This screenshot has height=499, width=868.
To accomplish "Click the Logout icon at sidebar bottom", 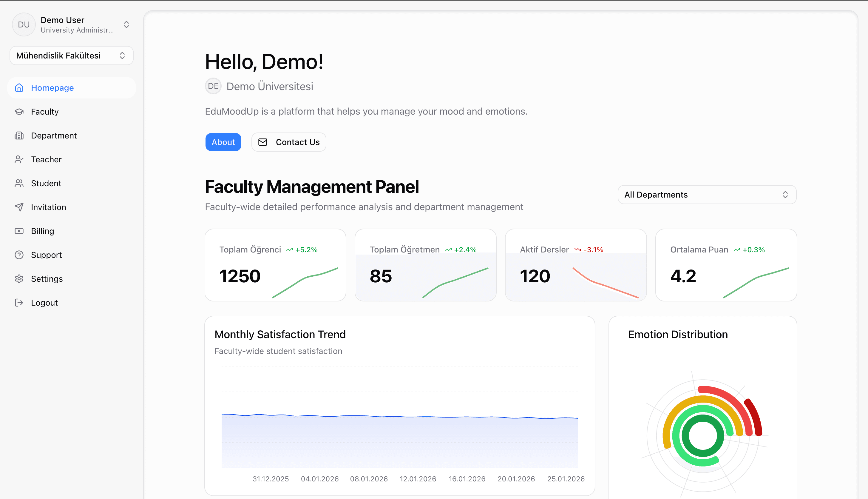I will (x=19, y=302).
